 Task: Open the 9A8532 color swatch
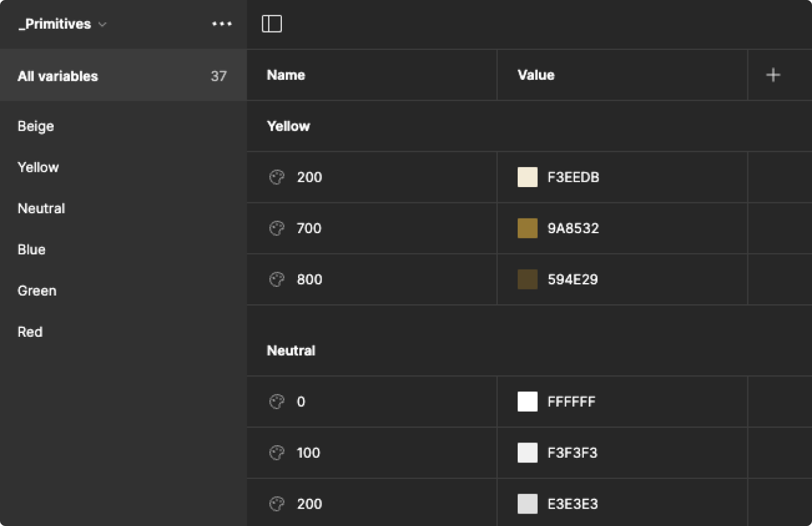527,228
